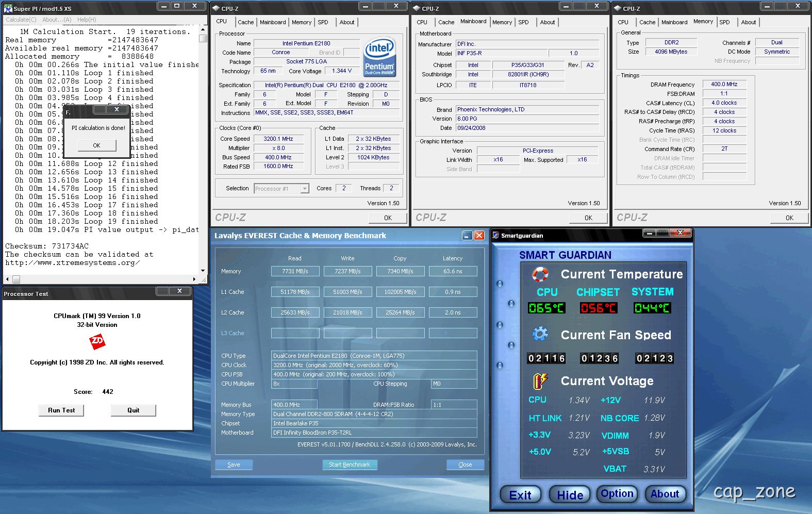Click Super PI horizontal scrollbar right arrow
812x514 pixels.
click(194, 279)
